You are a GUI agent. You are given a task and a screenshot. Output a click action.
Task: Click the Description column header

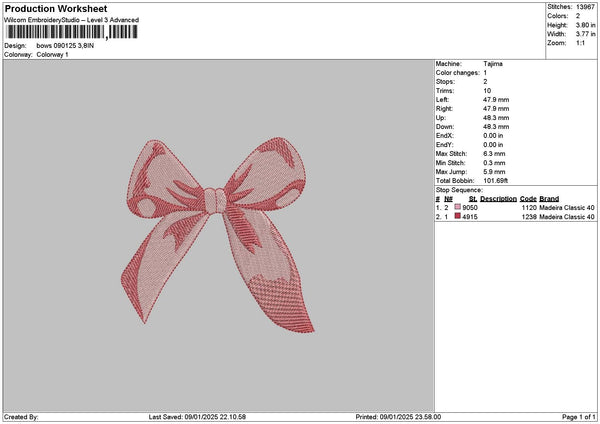pos(498,198)
